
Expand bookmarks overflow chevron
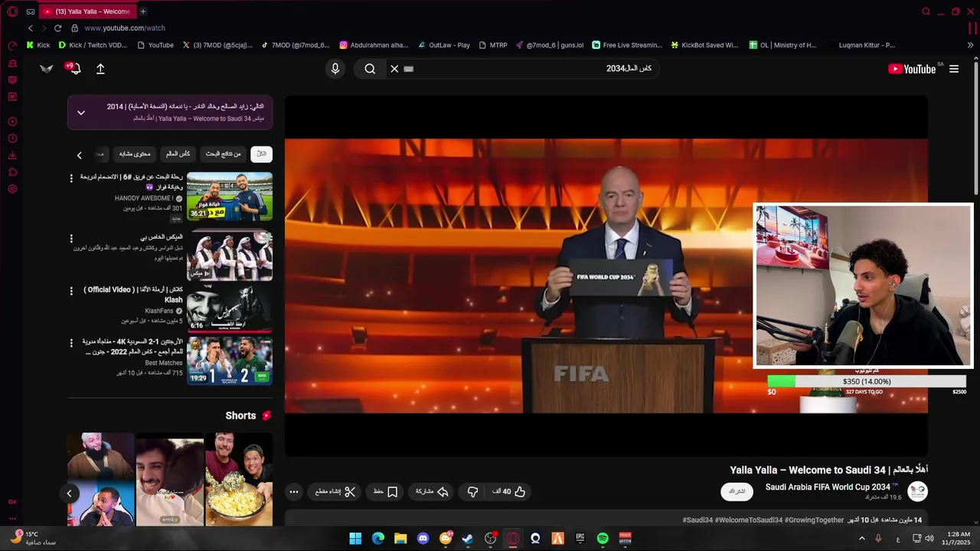[x=970, y=45]
